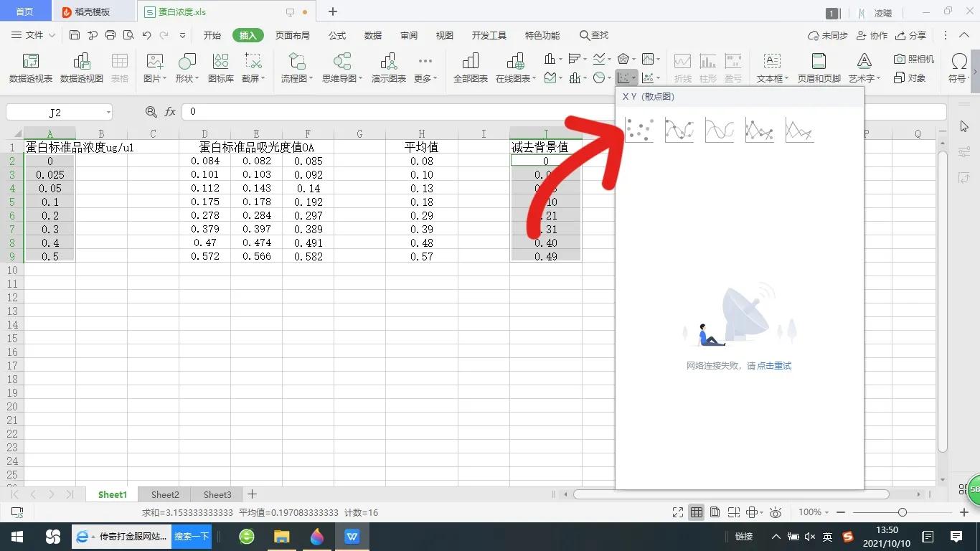Insert a line chart from ribbon
Image resolution: width=980 pixels, height=551 pixels.
601,59
